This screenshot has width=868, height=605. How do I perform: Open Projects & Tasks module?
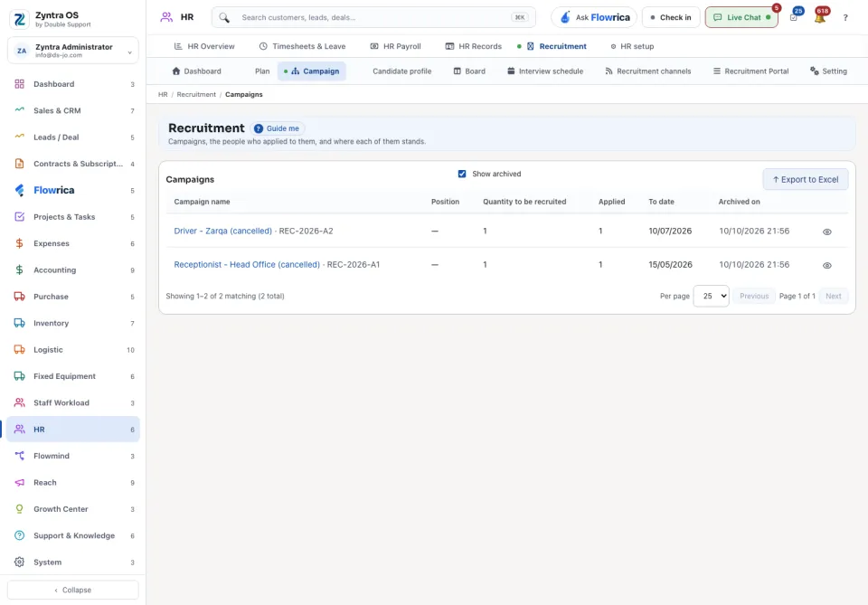click(x=73, y=217)
